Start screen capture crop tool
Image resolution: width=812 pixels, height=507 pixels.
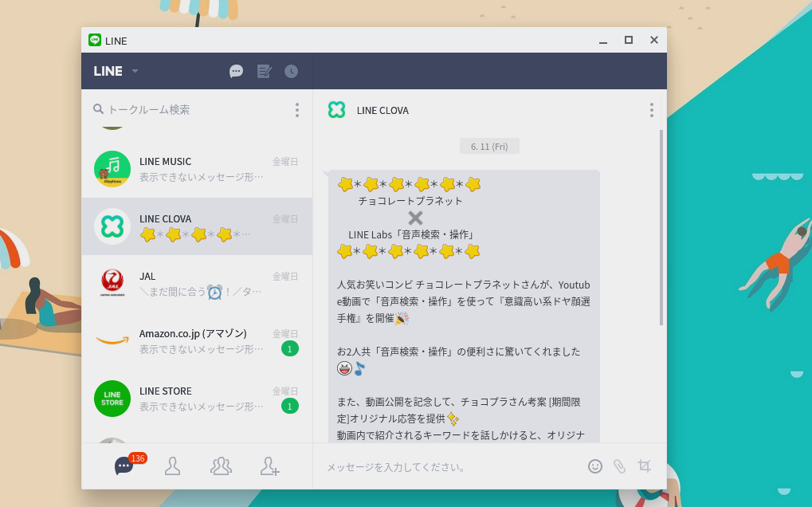[x=644, y=466]
